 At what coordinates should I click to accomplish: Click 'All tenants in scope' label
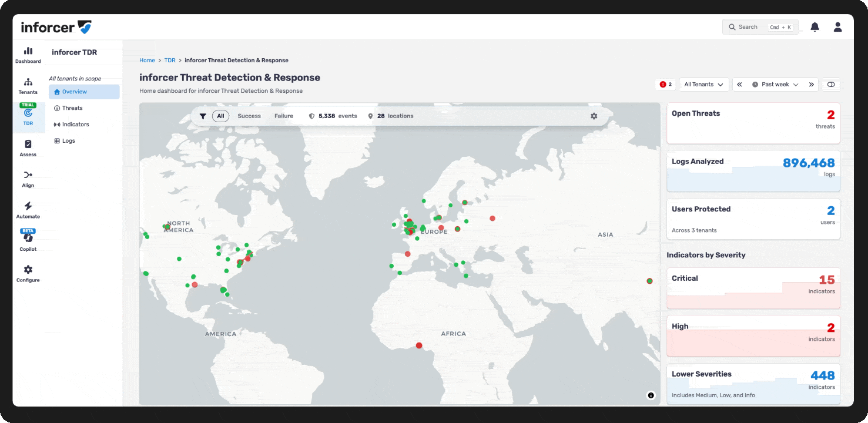75,79
